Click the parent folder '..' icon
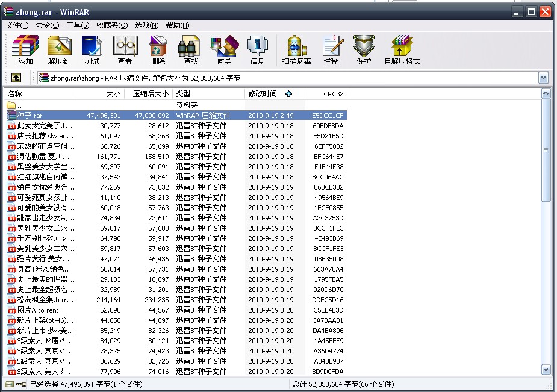 click(11, 105)
